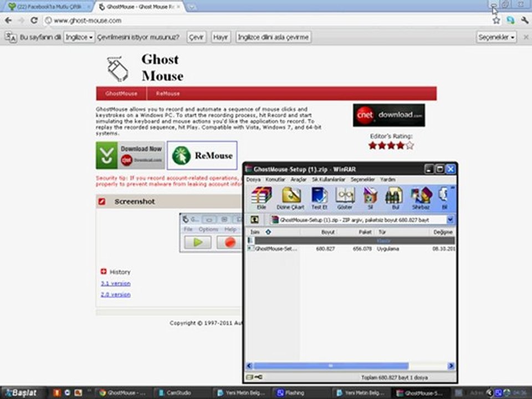532x399 pixels.
Task: Open the Flashing taskbar button
Action: (294, 392)
